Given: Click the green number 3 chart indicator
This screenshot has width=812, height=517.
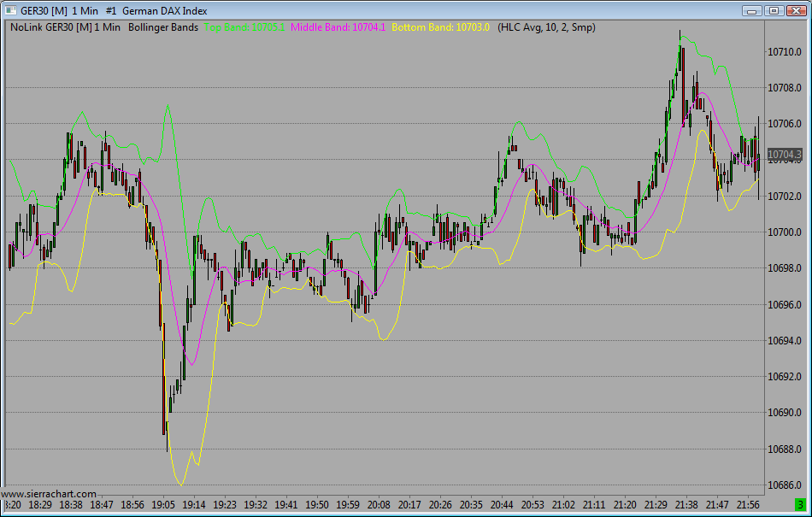Looking at the screenshot, I should tap(801, 504).
